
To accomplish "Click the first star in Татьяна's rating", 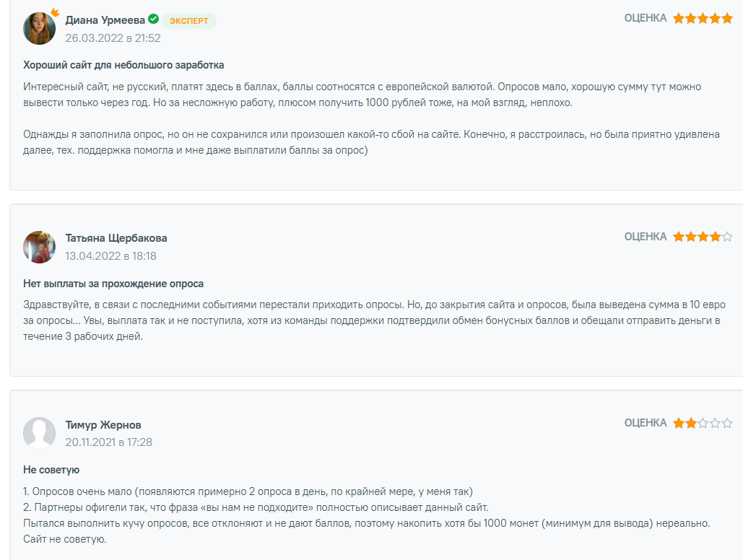I will click(679, 237).
